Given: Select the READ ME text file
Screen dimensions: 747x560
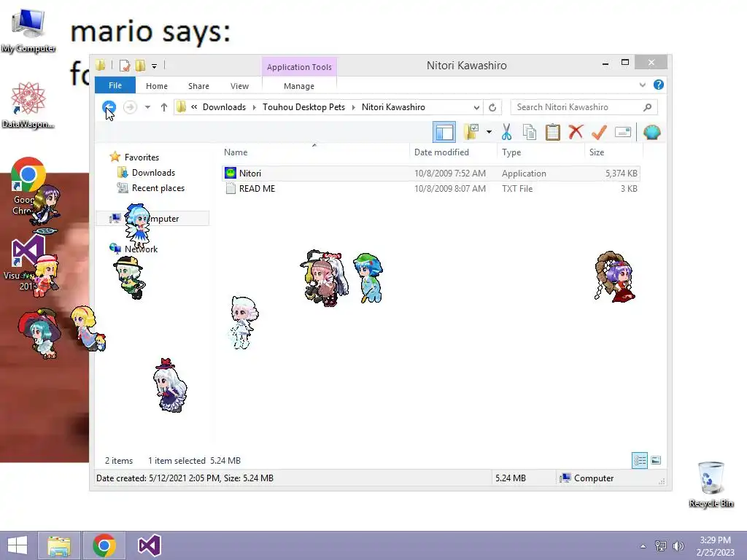Looking at the screenshot, I should click(430, 189).
